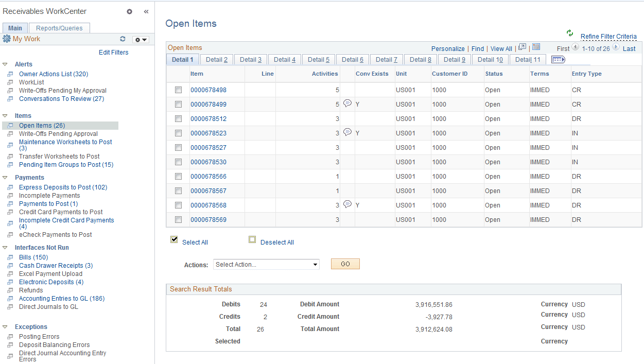Click the Deselect All checkbox
This screenshot has width=644, height=364.
click(252, 239)
